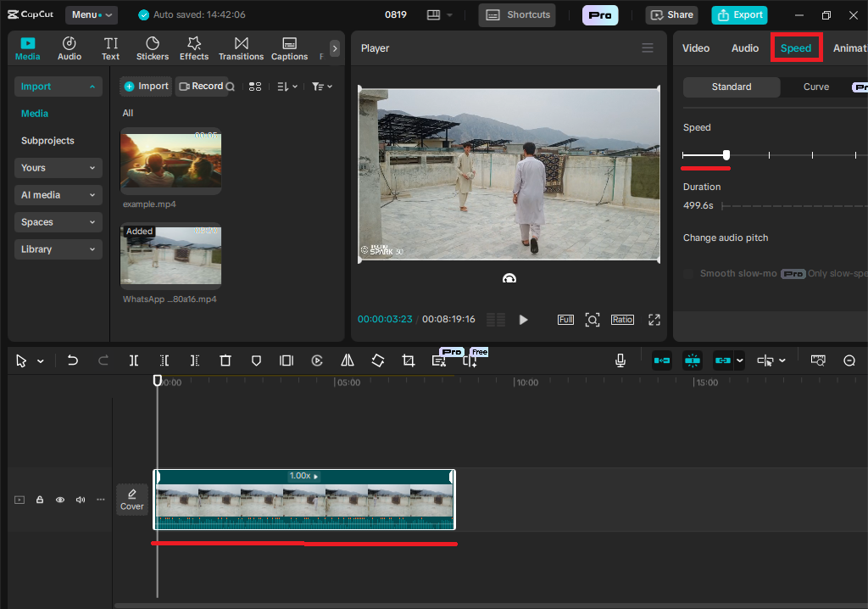
Task: Zoom out the timeline with minus icon
Action: pyautogui.click(x=849, y=360)
